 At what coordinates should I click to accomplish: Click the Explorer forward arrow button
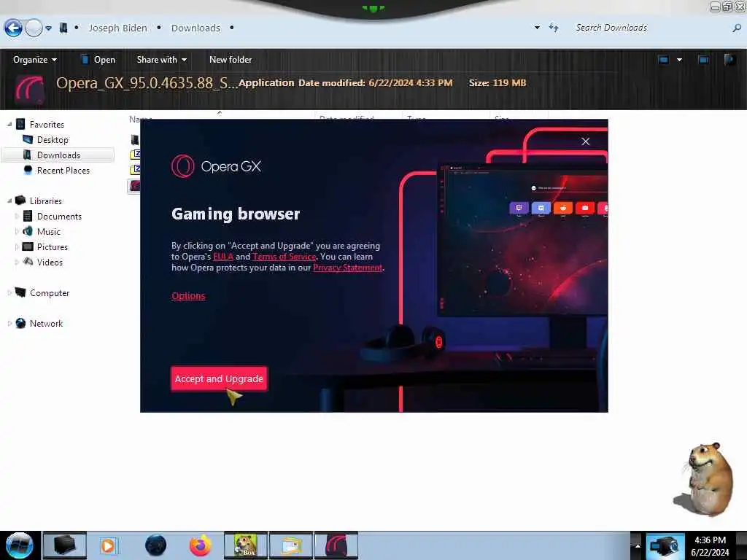click(x=34, y=28)
